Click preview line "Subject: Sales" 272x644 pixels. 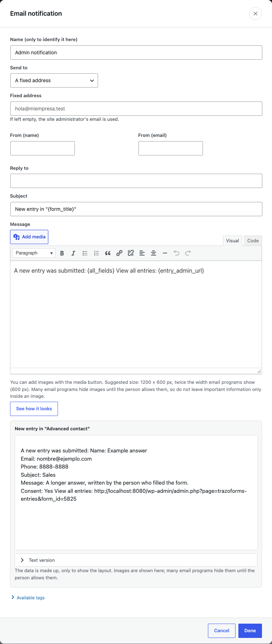[38, 475]
